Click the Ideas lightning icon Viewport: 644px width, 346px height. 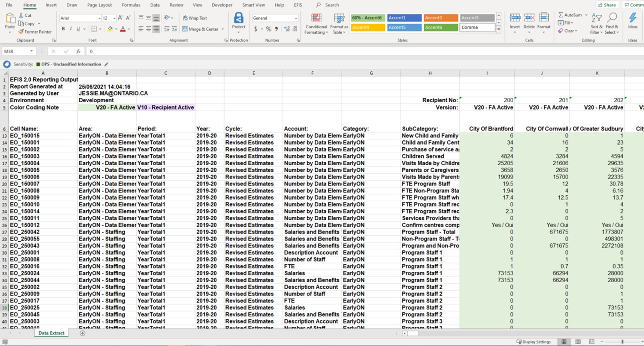[632, 18]
